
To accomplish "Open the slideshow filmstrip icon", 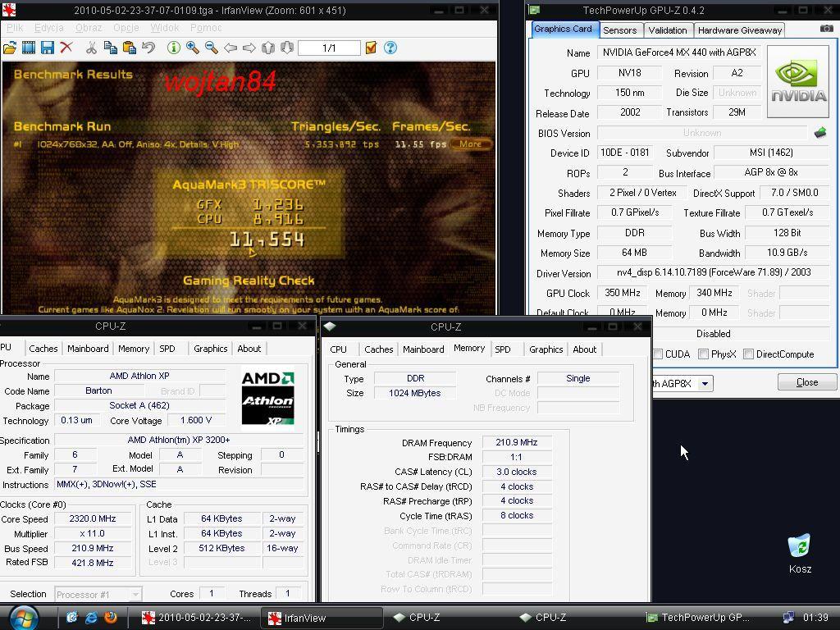I will (x=29, y=48).
